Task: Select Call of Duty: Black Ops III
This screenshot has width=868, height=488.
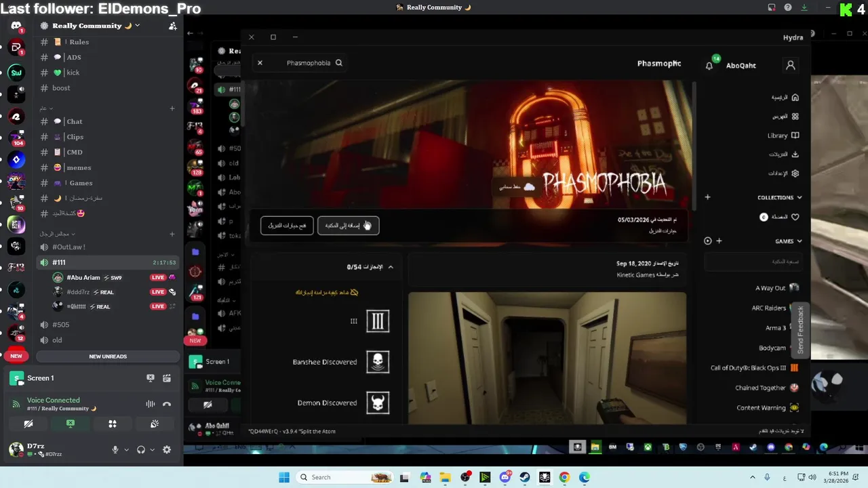Action: [754, 368]
